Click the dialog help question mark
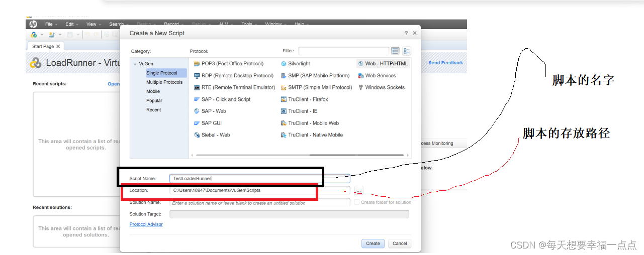644x255 pixels. [x=406, y=33]
